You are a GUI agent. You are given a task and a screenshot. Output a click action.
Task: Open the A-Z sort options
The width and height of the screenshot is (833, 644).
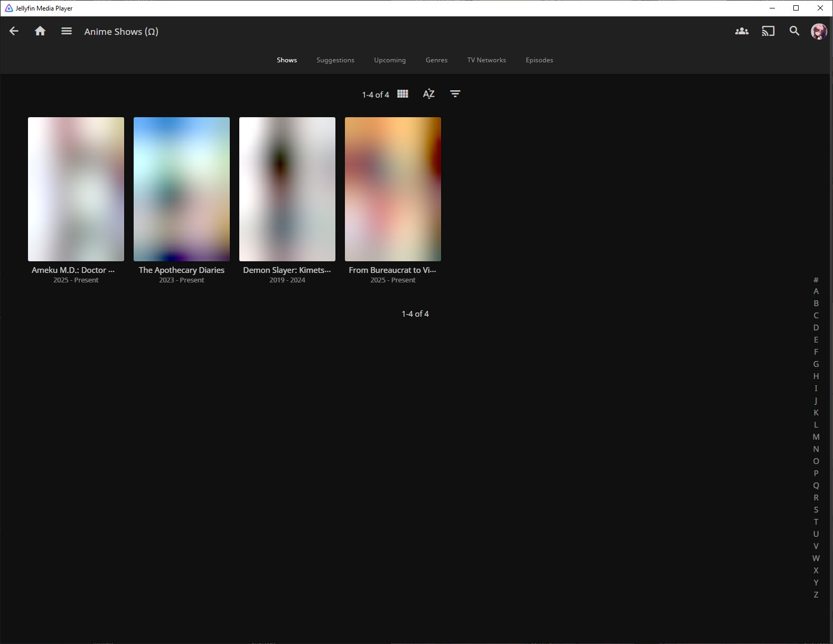click(x=429, y=94)
